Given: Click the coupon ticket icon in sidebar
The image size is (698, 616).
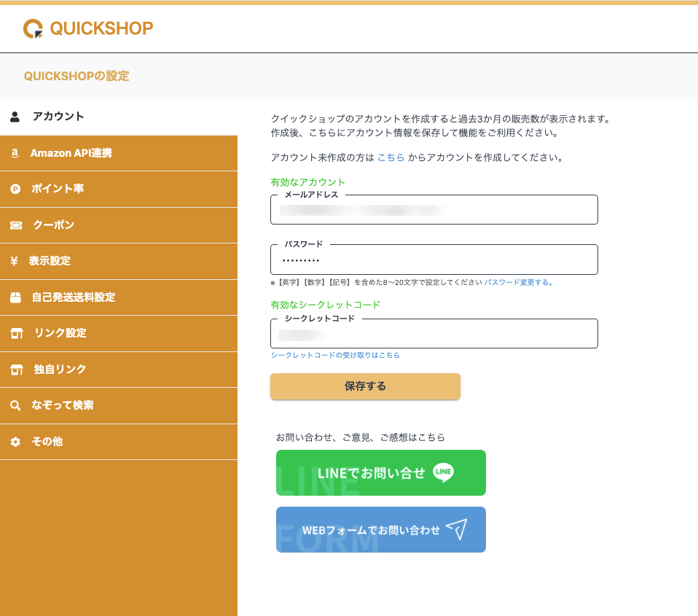Looking at the screenshot, I should point(15,225).
